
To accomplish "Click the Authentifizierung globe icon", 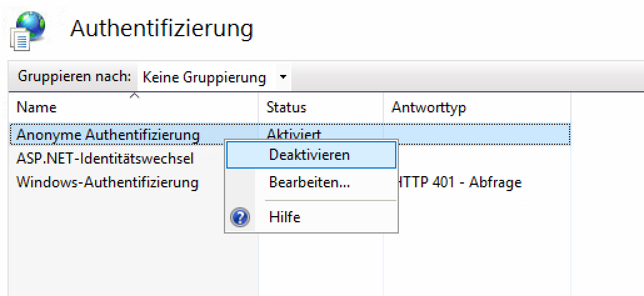I will (x=28, y=31).
